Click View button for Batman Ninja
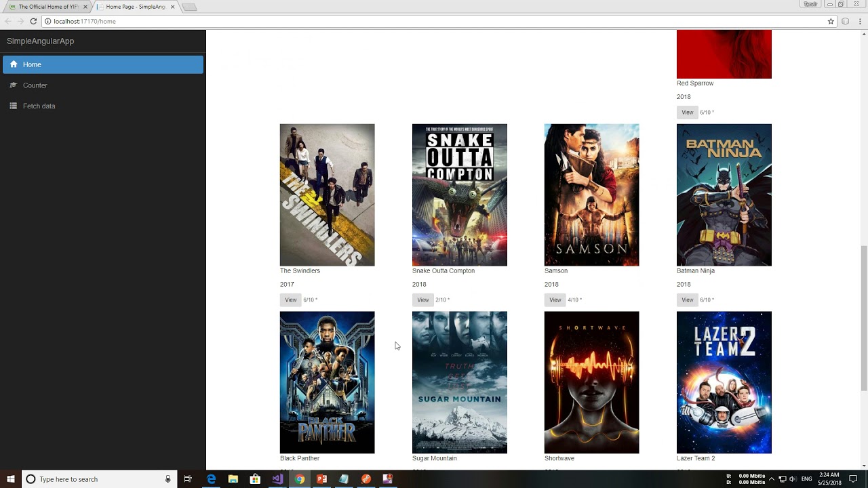Image resolution: width=868 pixels, height=488 pixels. pyautogui.click(x=687, y=300)
